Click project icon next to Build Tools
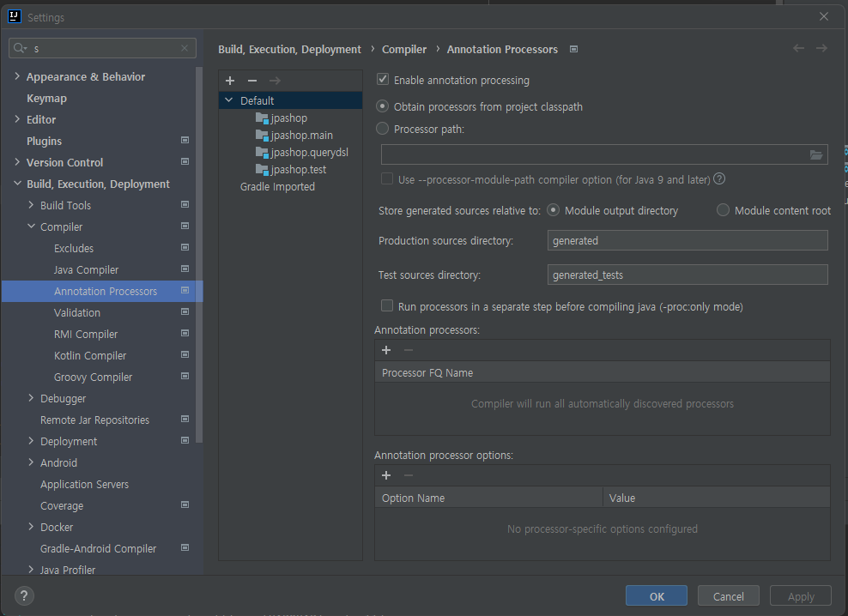Viewport: 848px width, 616px height. click(x=185, y=204)
